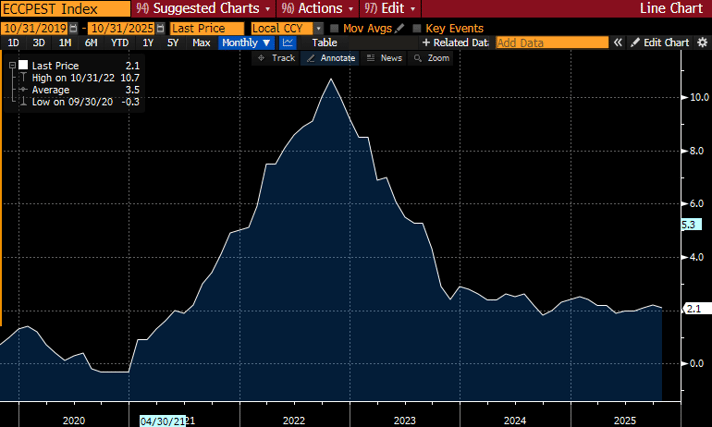Activate the Track crosshair tool

(x=277, y=58)
